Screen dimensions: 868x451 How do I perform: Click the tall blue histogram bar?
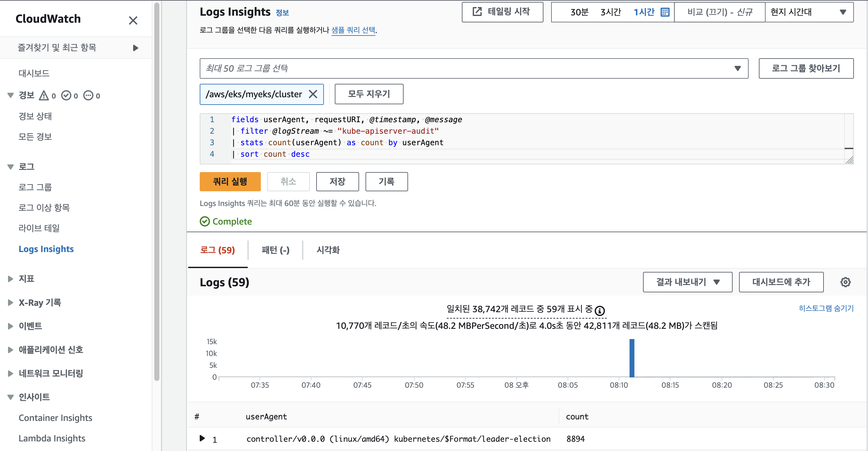[x=632, y=358]
